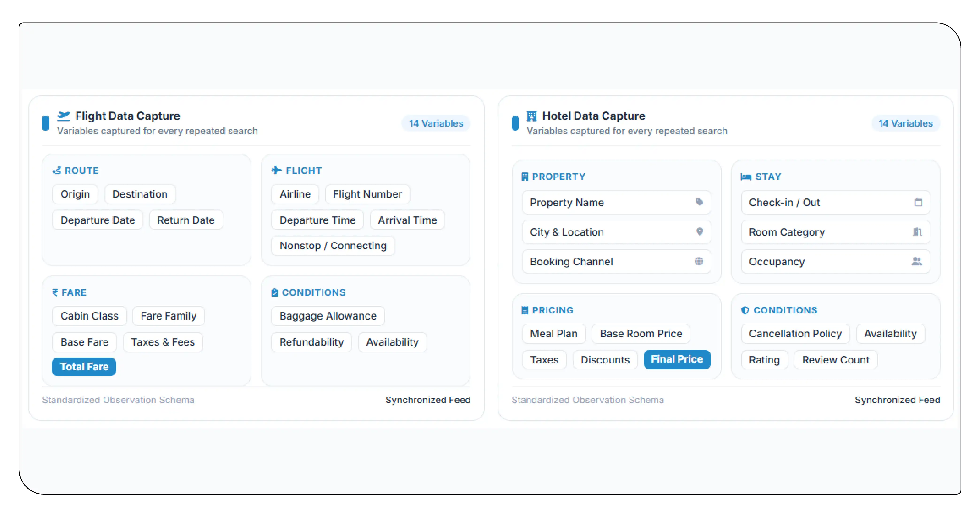Click the bed icon next to STAY
The height and width of the screenshot is (517, 980).
pos(746,177)
